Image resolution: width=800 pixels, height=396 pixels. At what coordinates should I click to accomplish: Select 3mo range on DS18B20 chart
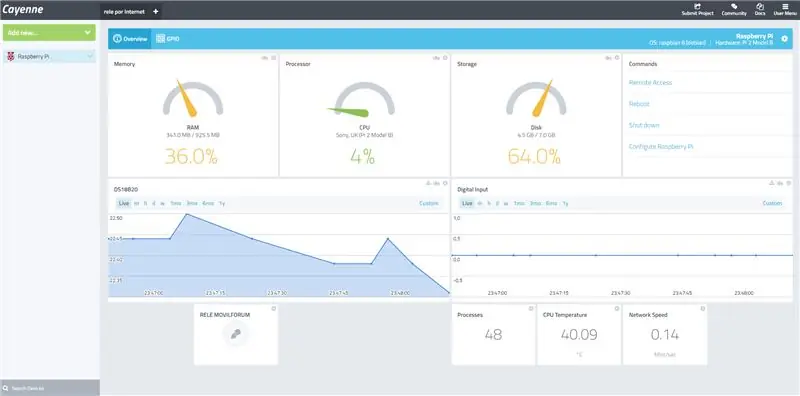tap(192, 203)
